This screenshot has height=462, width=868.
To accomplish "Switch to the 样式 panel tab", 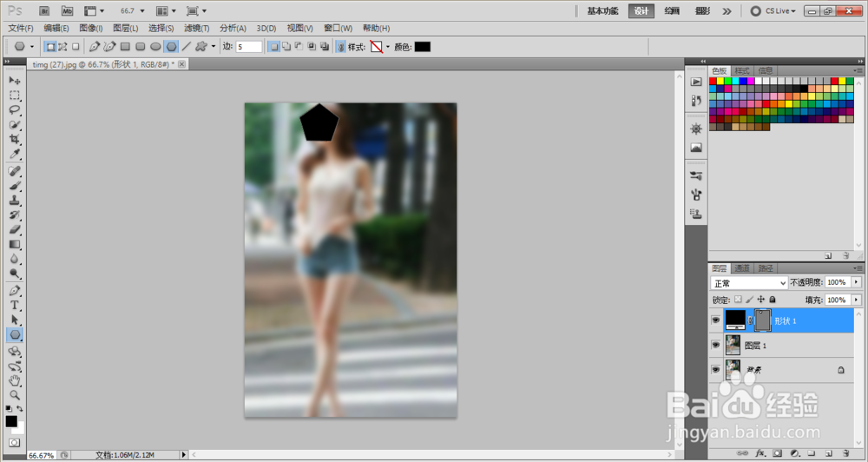I will coord(742,71).
